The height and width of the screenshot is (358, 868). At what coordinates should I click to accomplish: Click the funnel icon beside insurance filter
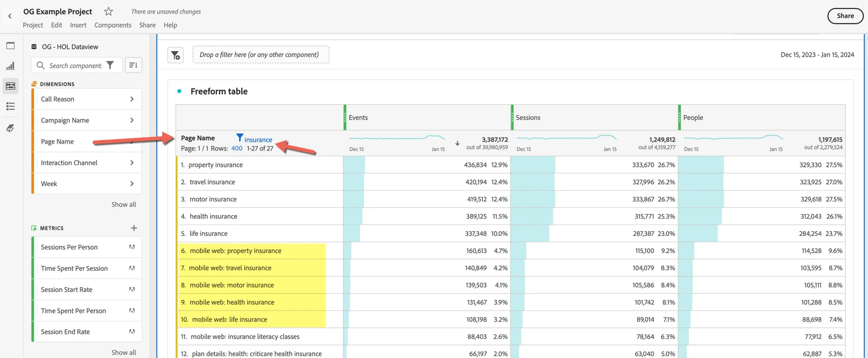240,138
